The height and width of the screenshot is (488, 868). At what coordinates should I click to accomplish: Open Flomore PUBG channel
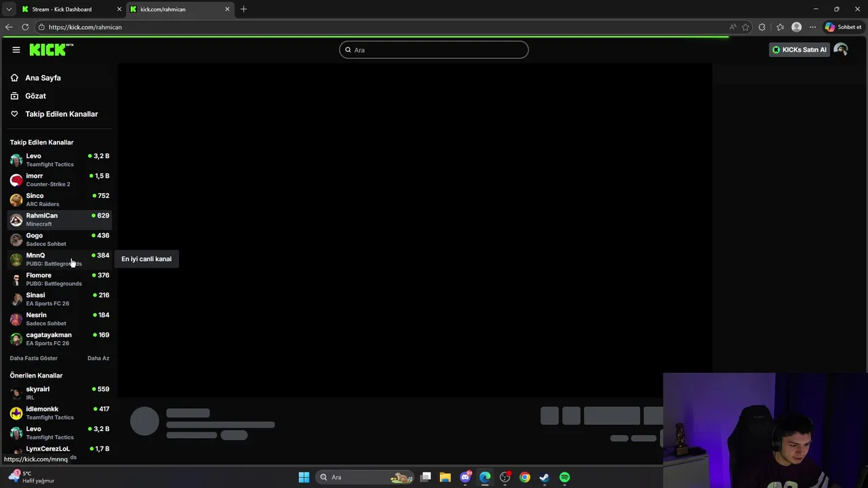(x=60, y=279)
